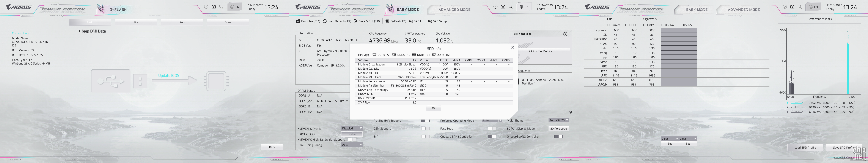The image size is (868, 163).
Task: Open Q-Flash (F8) chip icon
Action: click(387, 21)
